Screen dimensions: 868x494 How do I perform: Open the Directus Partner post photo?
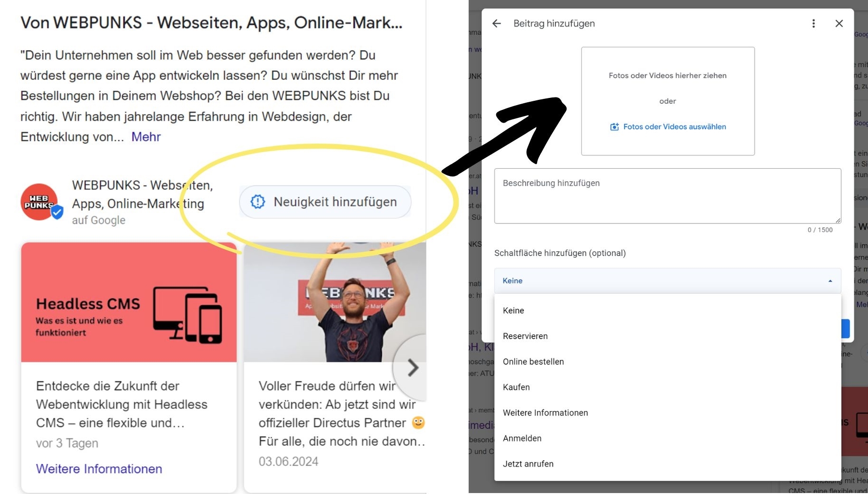click(x=335, y=303)
